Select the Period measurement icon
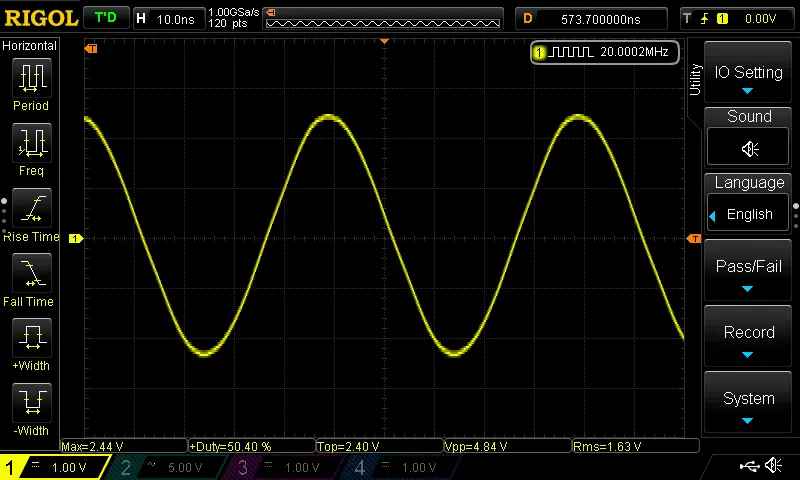Image resolution: width=800 pixels, height=480 pixels. pos(31,78)
